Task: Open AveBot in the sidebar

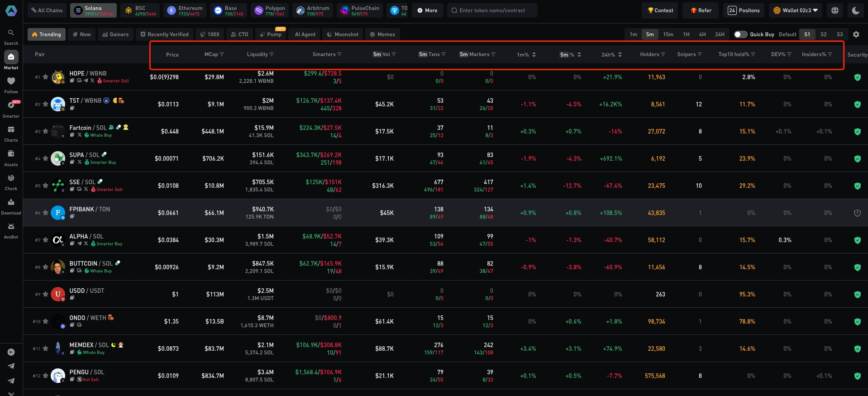Action: coord(11,227)
